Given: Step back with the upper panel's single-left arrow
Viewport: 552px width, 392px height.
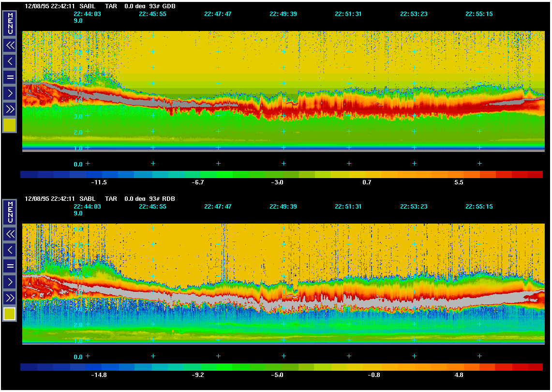Looking at the screenshot, I should (x=10, y=61).
